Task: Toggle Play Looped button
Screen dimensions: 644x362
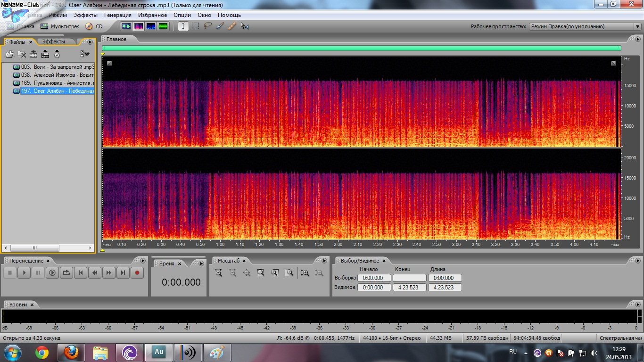Action: (x=66, y=272)
